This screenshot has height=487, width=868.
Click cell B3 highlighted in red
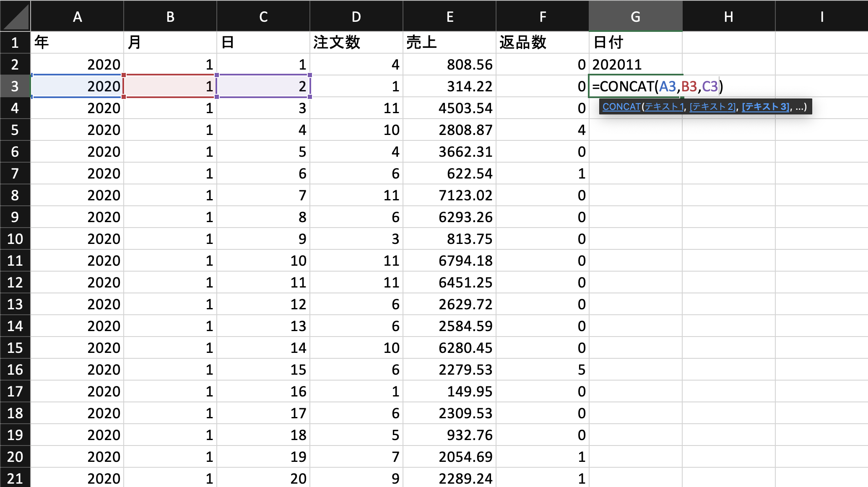(170, 86)
